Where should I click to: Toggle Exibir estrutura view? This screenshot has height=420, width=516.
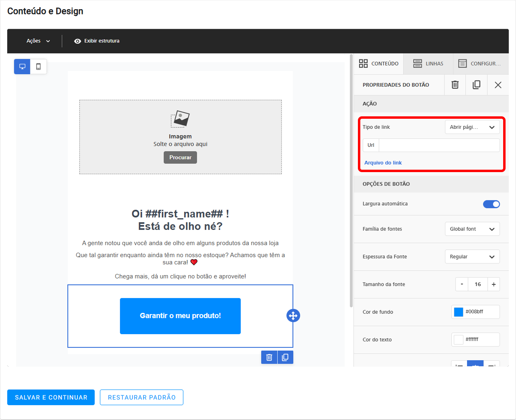tap(97, 41)
